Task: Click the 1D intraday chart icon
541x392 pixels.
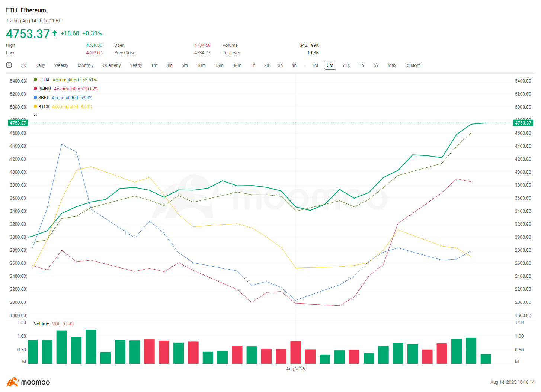Action: [9, 65]
